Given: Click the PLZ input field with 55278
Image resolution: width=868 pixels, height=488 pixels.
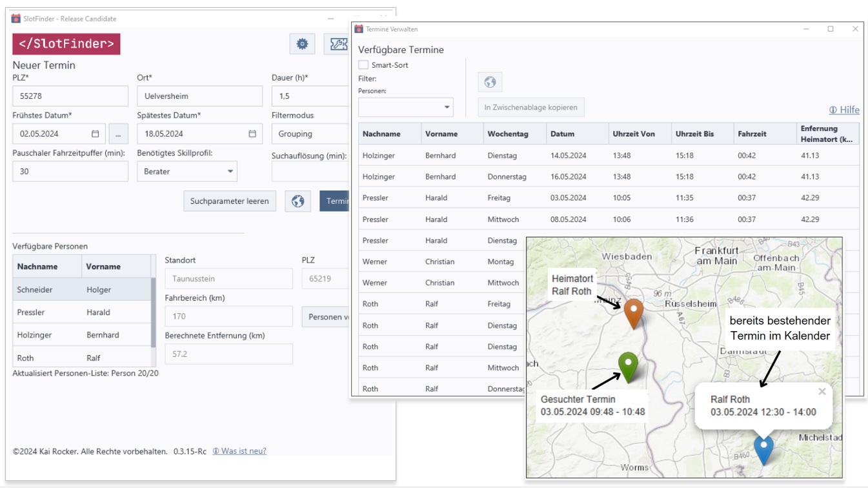Looking at the screenshot, I should coord(70,96).
